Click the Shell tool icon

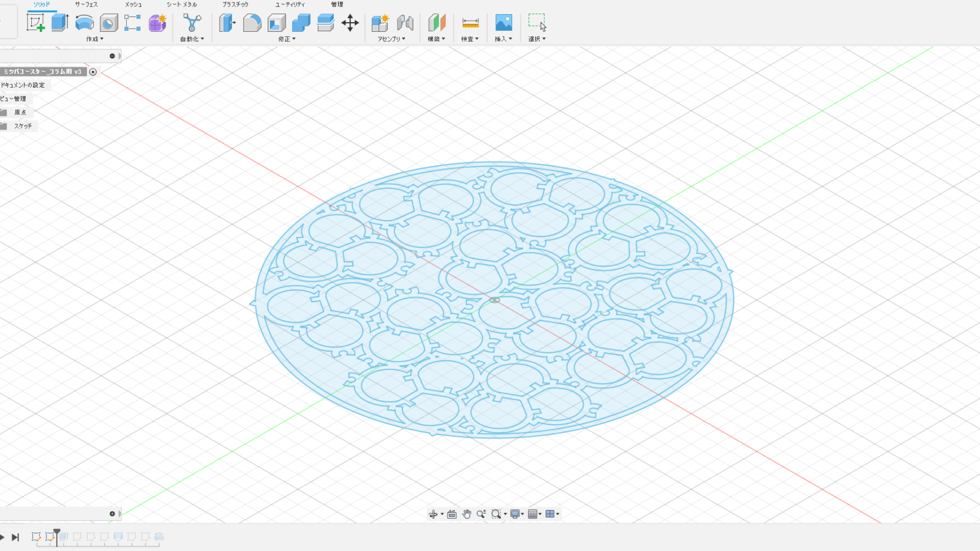point(276,23)
